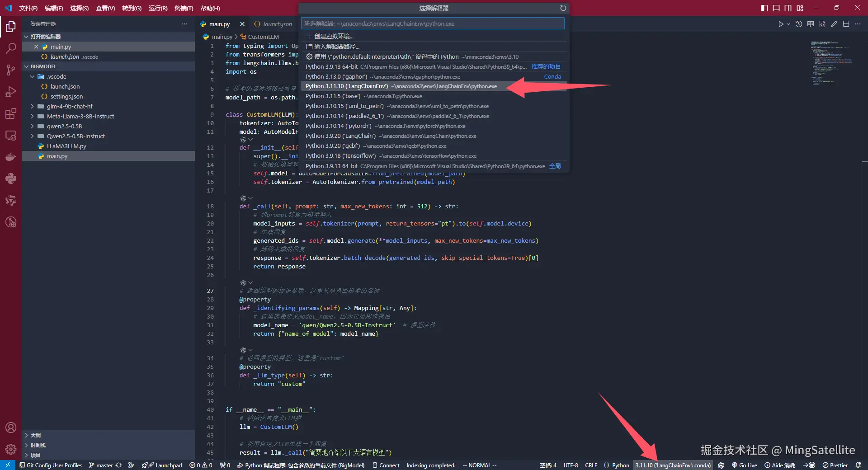Expand the glm-4-9b-chat-hf folder
Image resolution: width=868 pixels, height=470 pixels.
click(32, 106)
